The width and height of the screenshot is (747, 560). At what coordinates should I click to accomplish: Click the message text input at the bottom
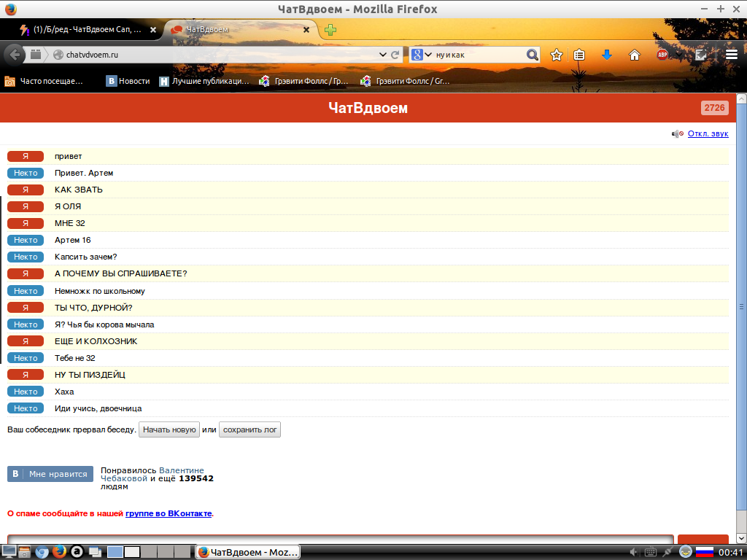341,539
